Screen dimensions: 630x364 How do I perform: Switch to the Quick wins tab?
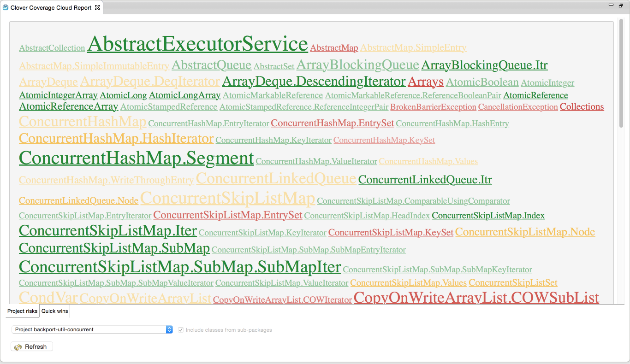[x=54, y=311]
